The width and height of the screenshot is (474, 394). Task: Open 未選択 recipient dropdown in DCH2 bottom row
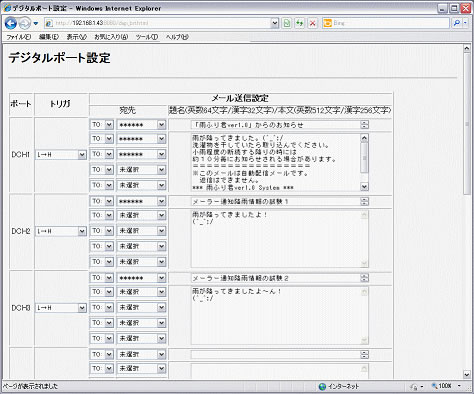pyautogui.click(x=141, y=262)
